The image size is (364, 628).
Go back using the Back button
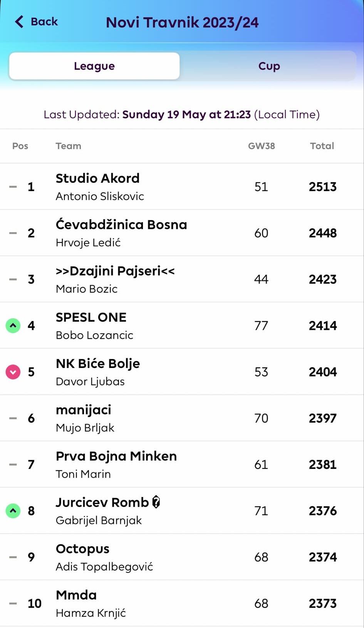[36, 22]
